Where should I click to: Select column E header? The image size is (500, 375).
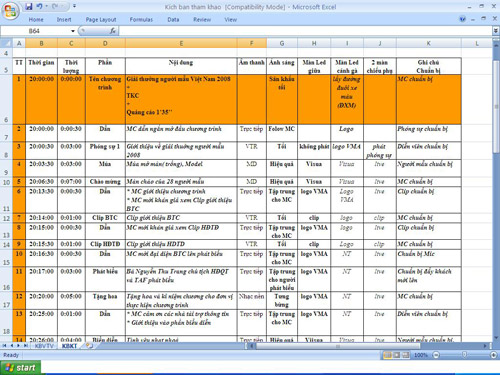point(181,43)
